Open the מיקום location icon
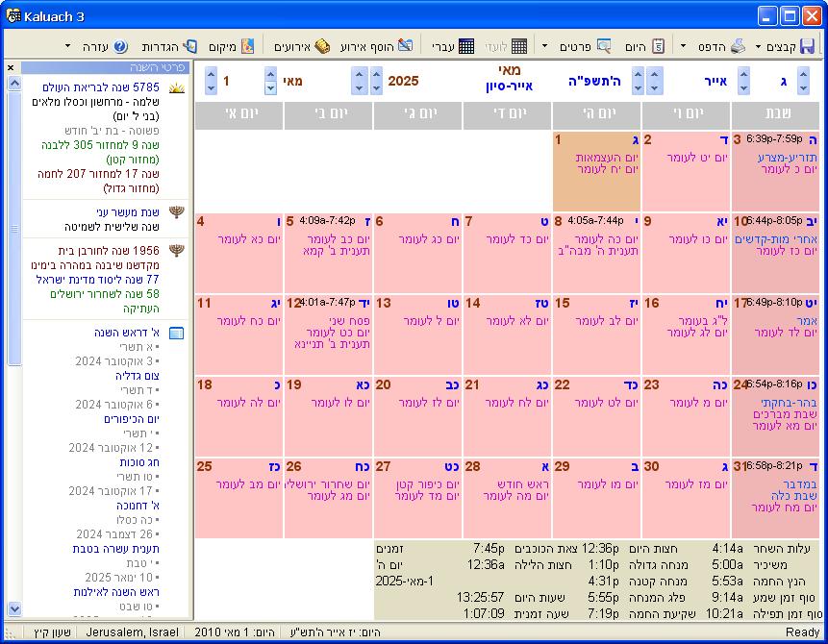Screen dimensions: 828x644 [248, 46]
